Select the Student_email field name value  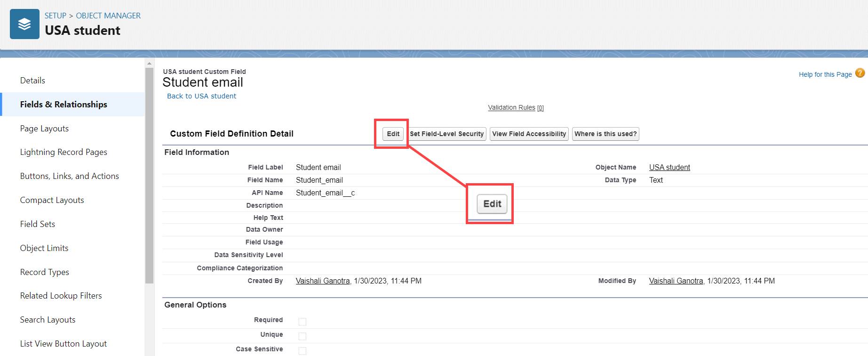[x=319, y=180]
